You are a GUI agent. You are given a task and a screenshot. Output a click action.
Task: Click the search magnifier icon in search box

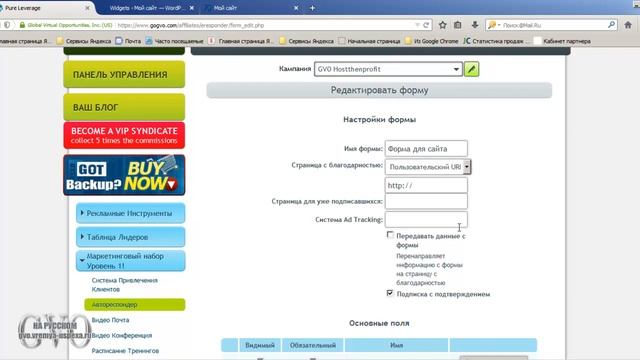tap(611, 25)
